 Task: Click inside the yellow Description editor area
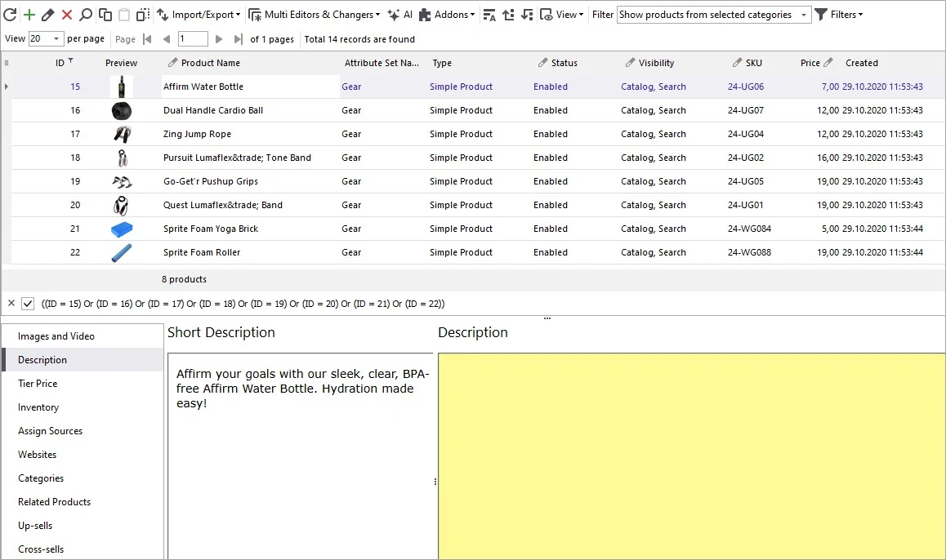coord(691,456)
